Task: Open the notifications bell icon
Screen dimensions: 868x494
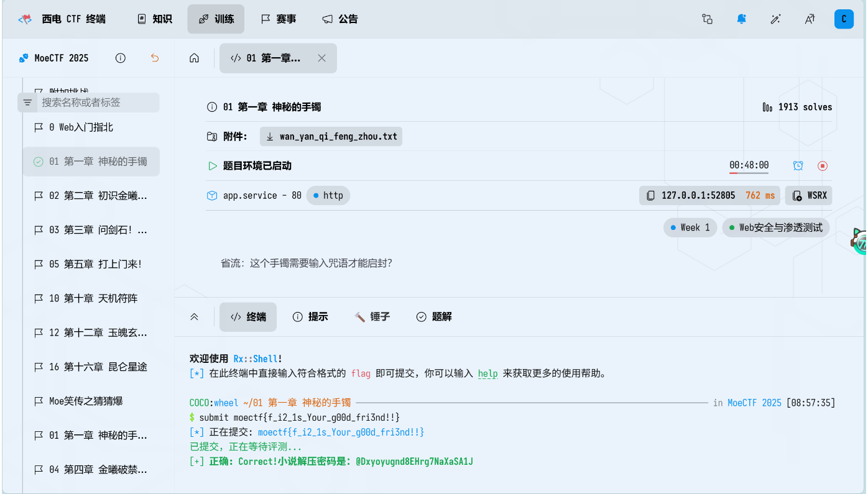Action: point(741,19)
